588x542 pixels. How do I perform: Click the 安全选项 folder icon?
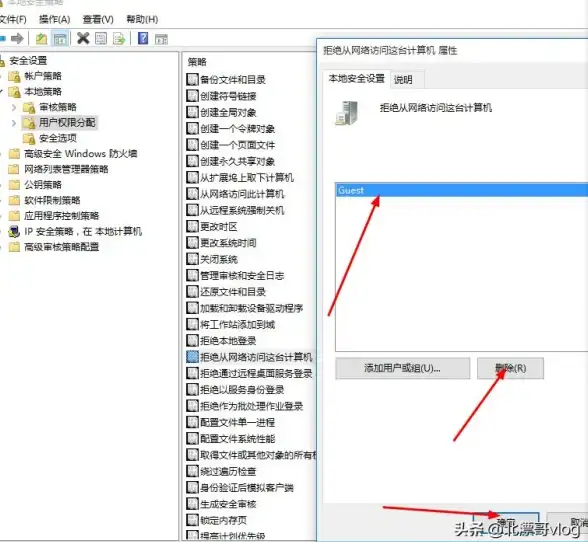click(x=29, y=138)
